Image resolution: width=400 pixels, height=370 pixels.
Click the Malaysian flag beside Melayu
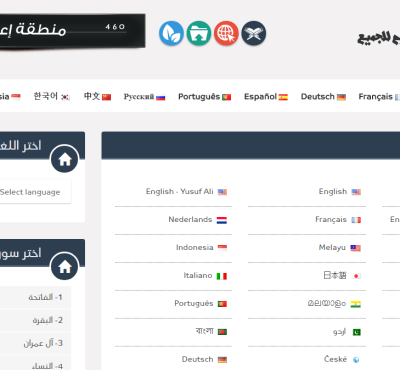(356, 248)
